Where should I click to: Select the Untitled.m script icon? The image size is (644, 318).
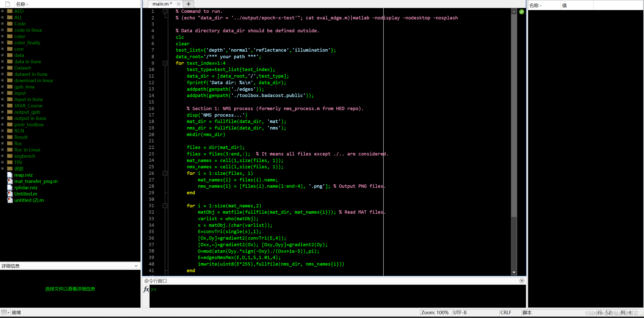[x=10, y=194]
